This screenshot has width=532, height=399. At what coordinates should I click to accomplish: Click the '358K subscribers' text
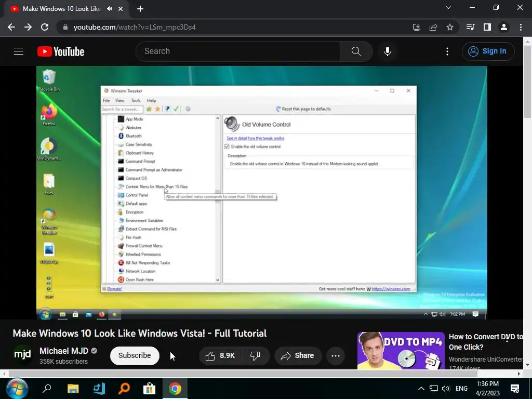coord(63,362)
